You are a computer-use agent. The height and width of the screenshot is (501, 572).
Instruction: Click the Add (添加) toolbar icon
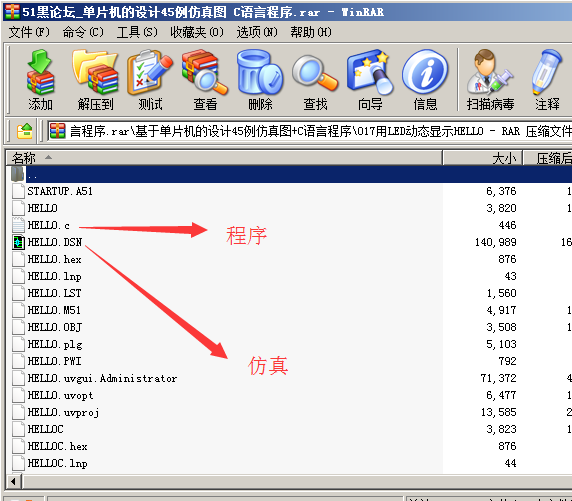click(x=40, y=80)
